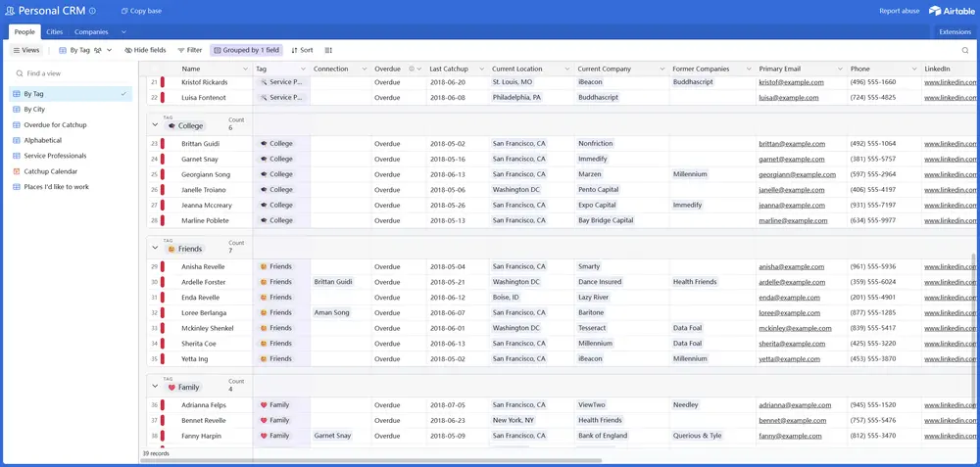Click the row height icon in toolbar
The height and width of the screenshot is (467, 980).
[x=328, y=50]
